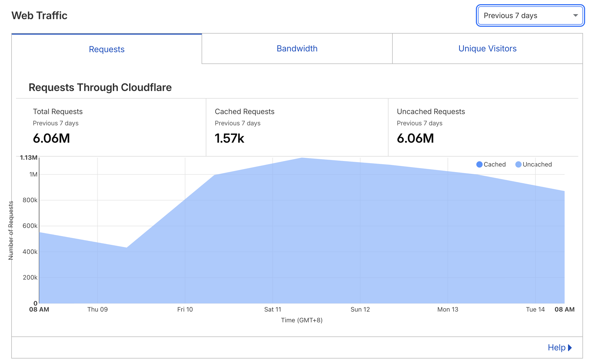Open the Help link
599x364 pixels.
tap(556, 347)
